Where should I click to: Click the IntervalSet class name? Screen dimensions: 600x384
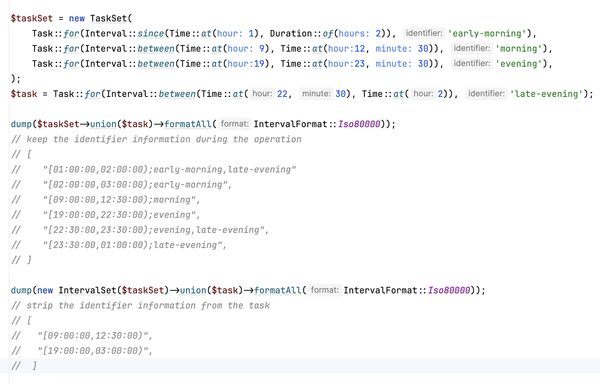[x=87, y=290]
